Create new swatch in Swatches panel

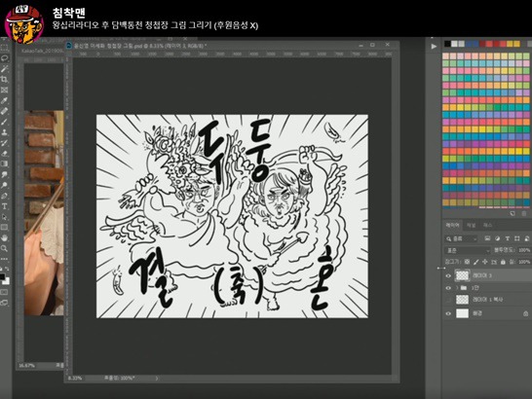513,213
